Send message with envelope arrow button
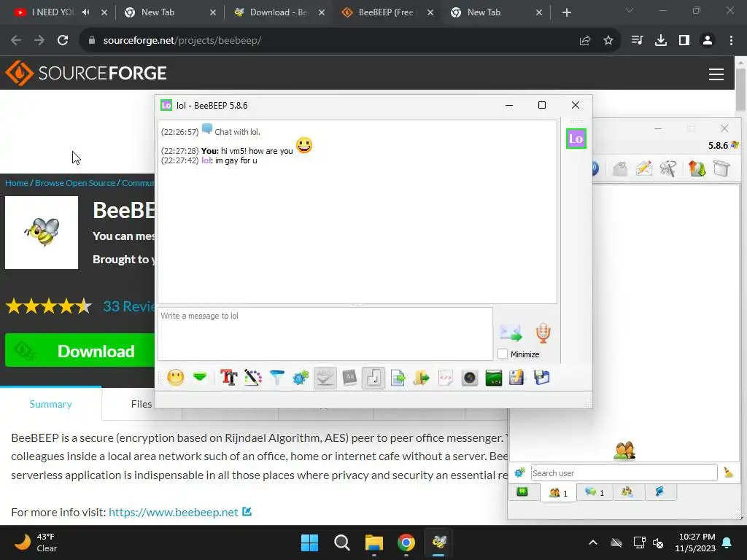Viewport: 747px width, 560px height. coord(511,332)
